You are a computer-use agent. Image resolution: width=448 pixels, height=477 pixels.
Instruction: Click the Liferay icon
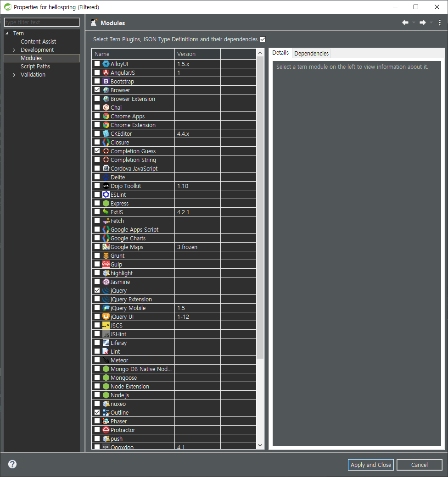[x=106, y=343]
